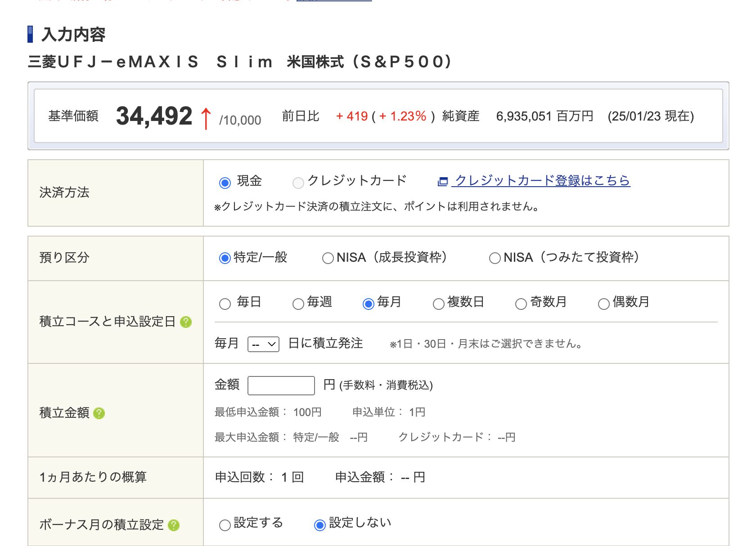Open help icon next to 積立コースと申込設定日
756x546 pixels.
click(186, 322)
